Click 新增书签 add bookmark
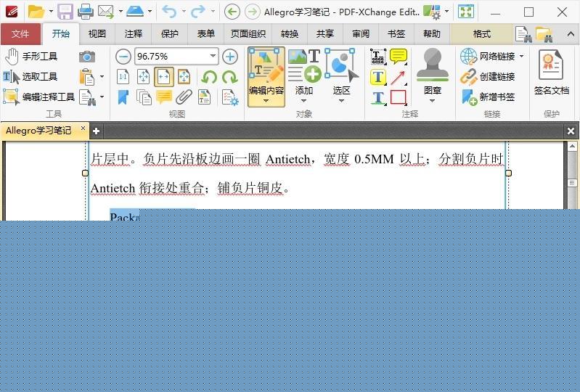 point(488,97)
